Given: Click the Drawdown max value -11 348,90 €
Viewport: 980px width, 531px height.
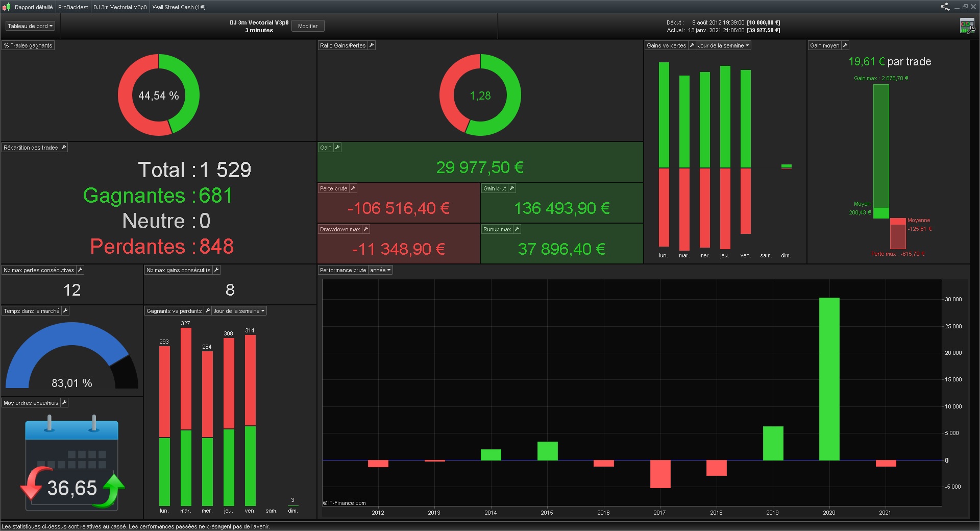Looking at the screenshot, I should [398, 249].
